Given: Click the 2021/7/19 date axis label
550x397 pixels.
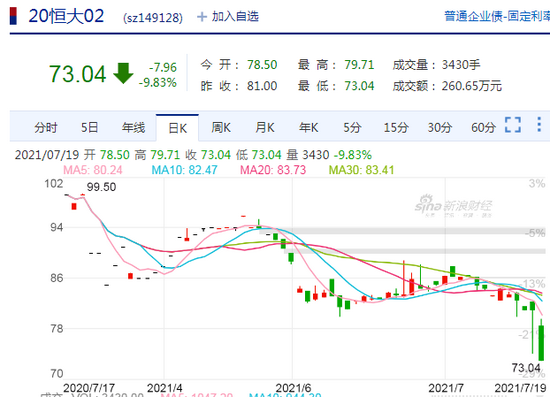Looking at the screenshot, I should tap(520, 388).
